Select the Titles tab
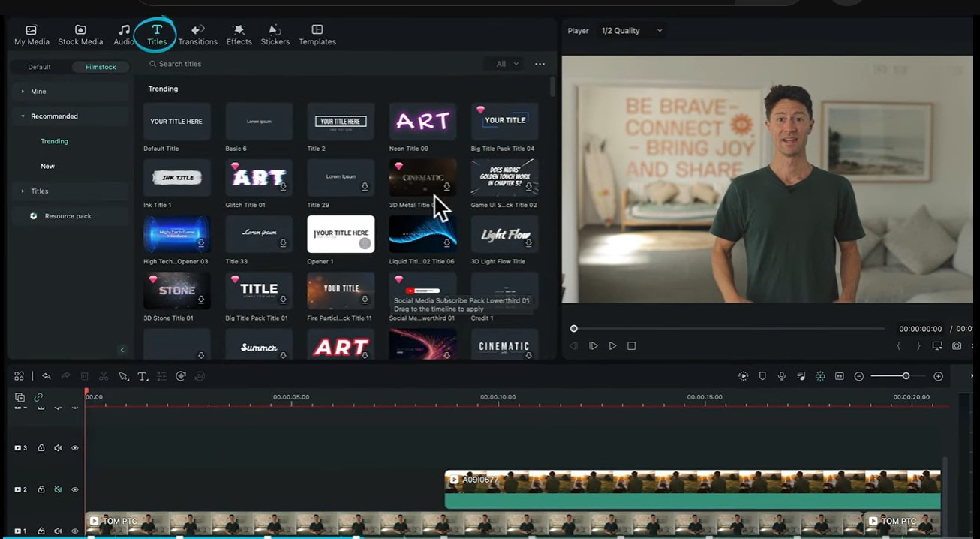 [157, 35]
